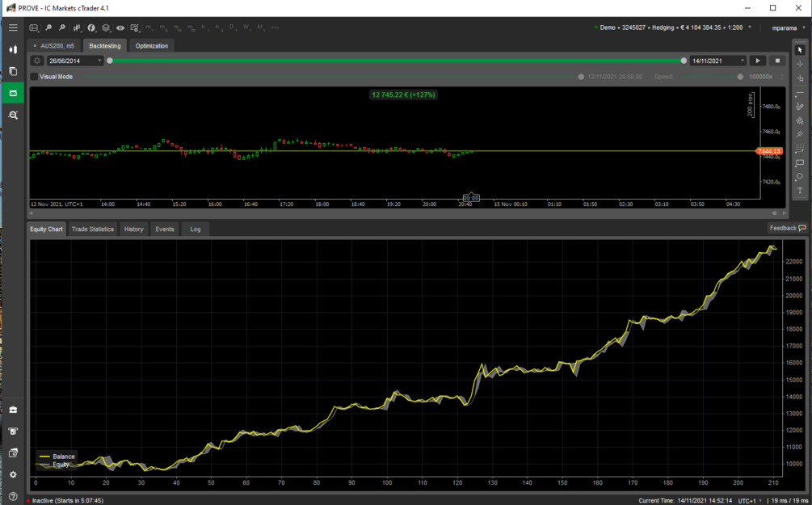The width and height of the screenshot is (812, 505).
Task: Open the indicators f icon in toolbar
Action: coord(91,28)
